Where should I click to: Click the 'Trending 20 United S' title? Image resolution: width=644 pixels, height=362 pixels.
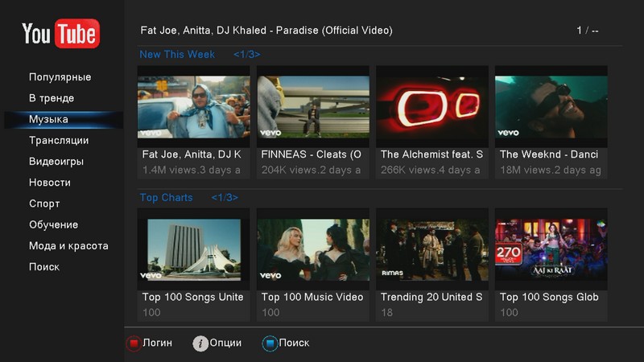(x=431, y=297)
